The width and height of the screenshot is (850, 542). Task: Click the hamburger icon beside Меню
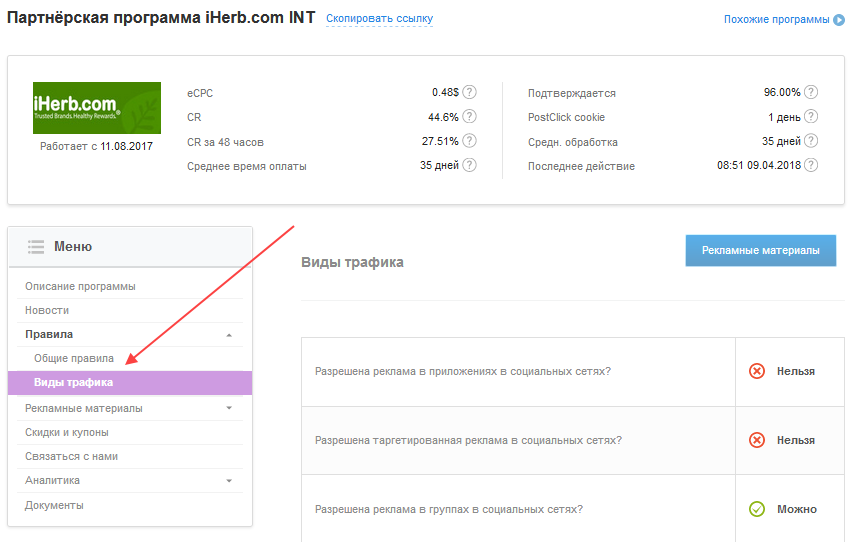[36, 246]
